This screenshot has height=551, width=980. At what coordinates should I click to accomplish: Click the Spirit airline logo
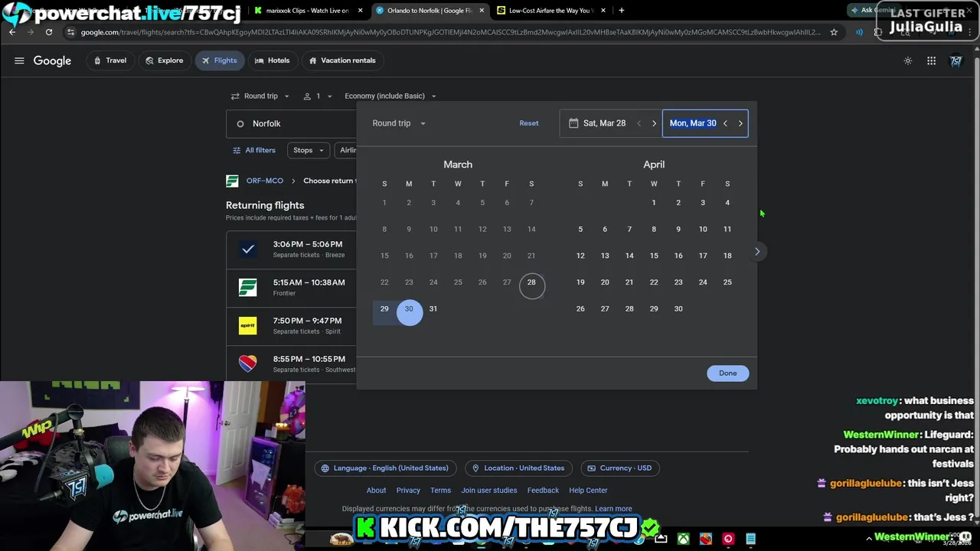tap(247, 325)
